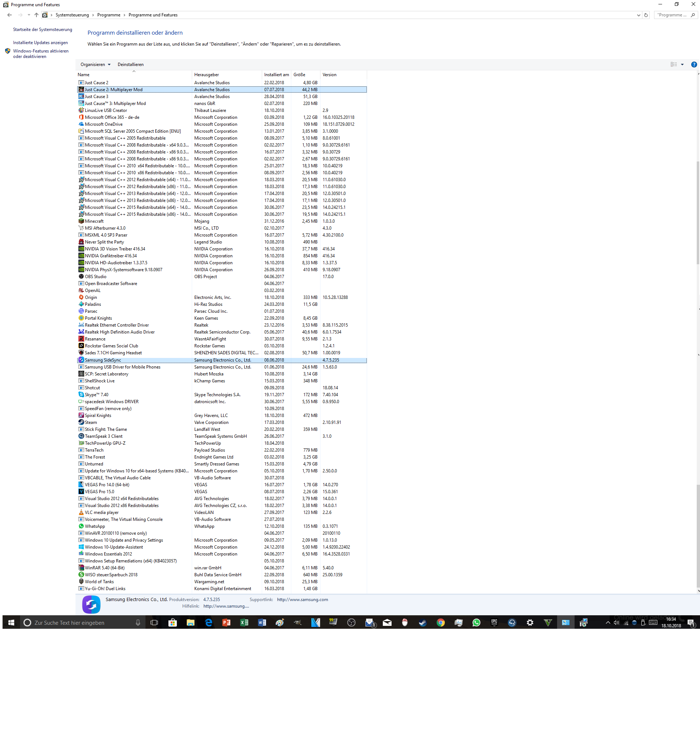Screen dimensions: 700x729
Task: Open the Organisieren dropdown menu
Action: coord(95,65)
